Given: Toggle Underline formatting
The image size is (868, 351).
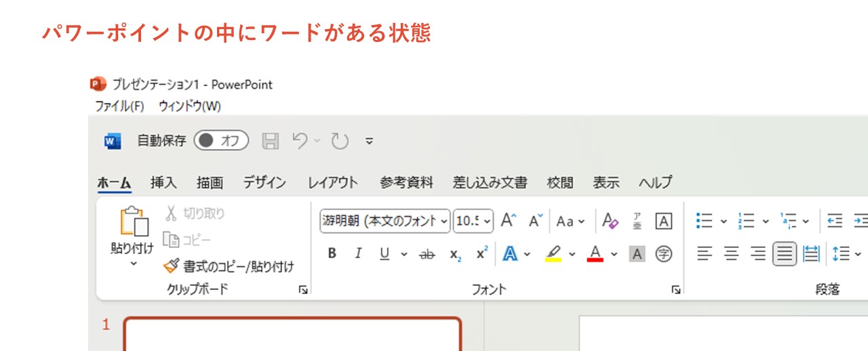Looking at the screenshot, I should coord(384,253).
